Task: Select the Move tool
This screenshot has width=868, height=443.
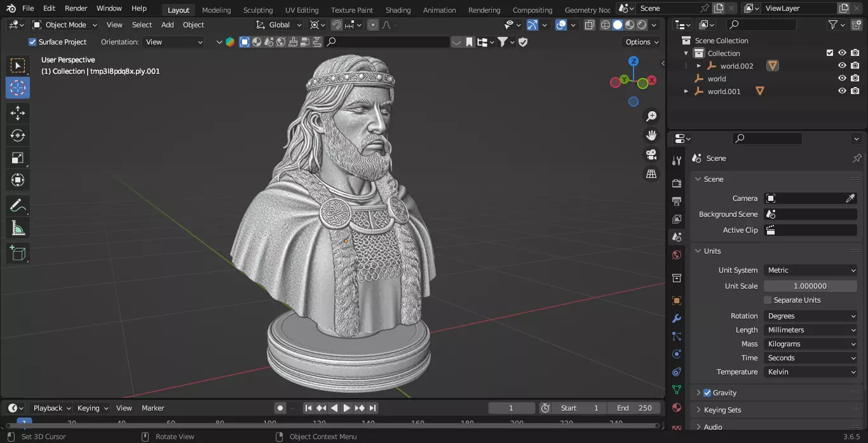Action: click(18, 114)
